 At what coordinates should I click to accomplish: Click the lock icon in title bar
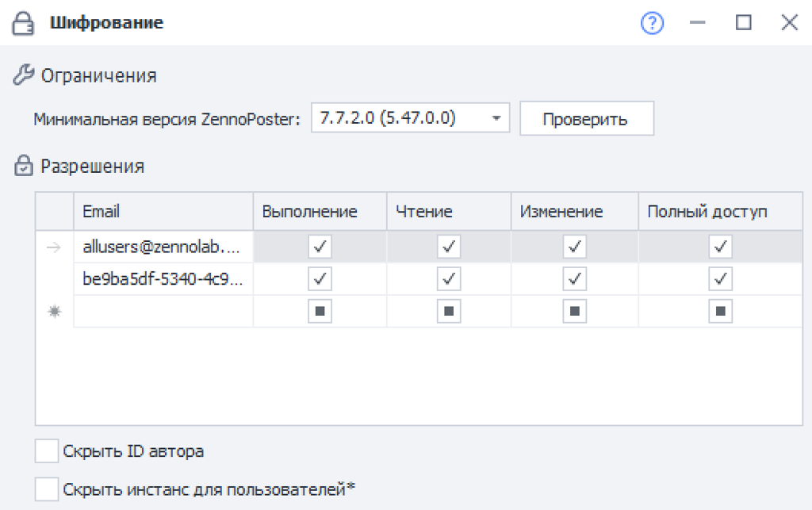pos(25,24)
